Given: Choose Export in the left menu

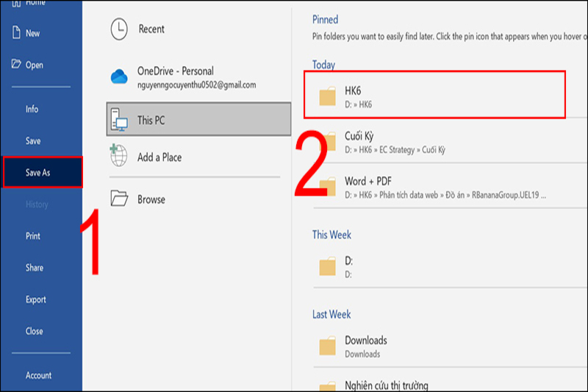Looking at the screenshot, I should click(36, 299).
